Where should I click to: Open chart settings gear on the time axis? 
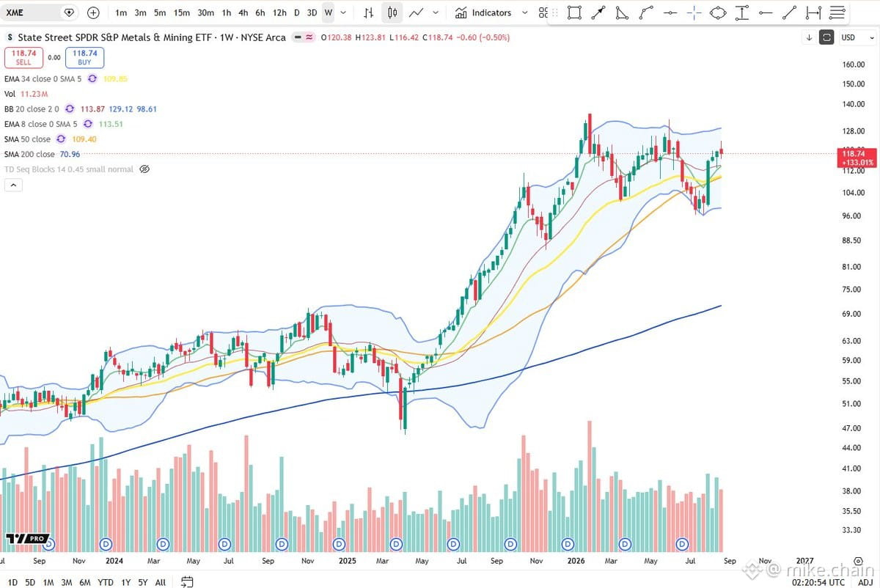tap(857, 561)
